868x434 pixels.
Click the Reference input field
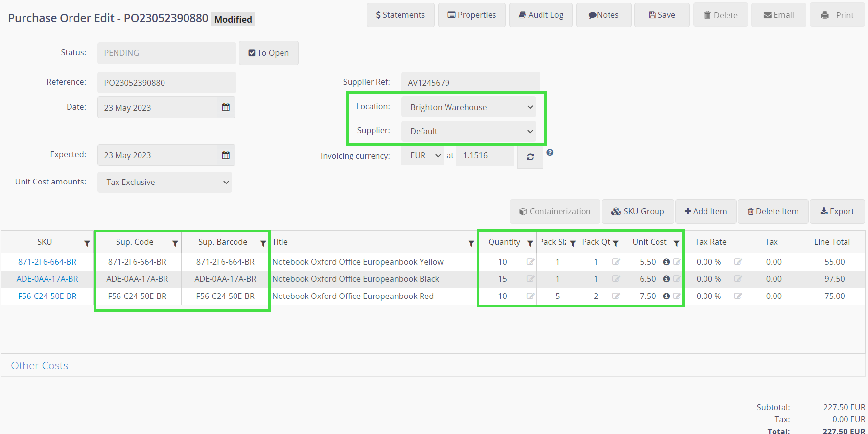[x=167, y=83]
